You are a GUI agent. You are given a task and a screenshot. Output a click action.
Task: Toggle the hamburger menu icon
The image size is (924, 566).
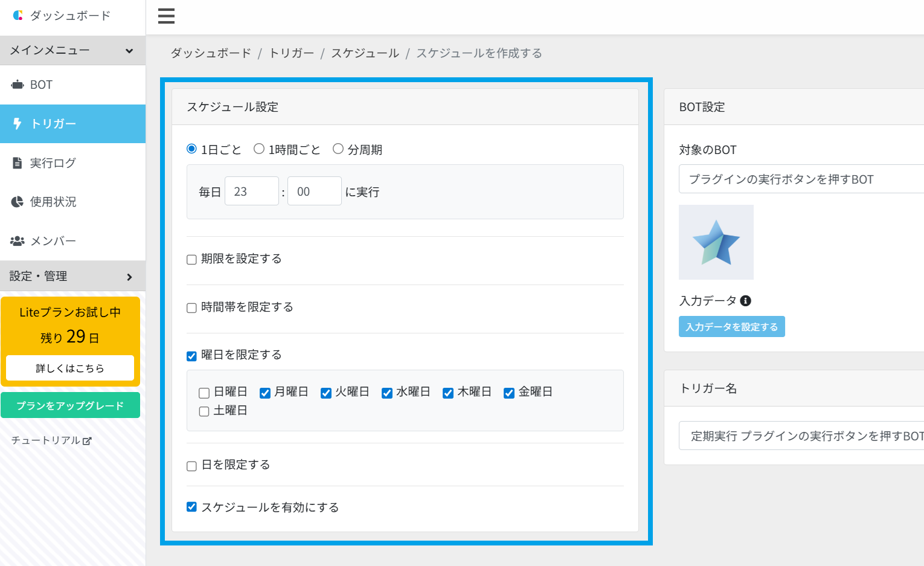pos(166,16)
